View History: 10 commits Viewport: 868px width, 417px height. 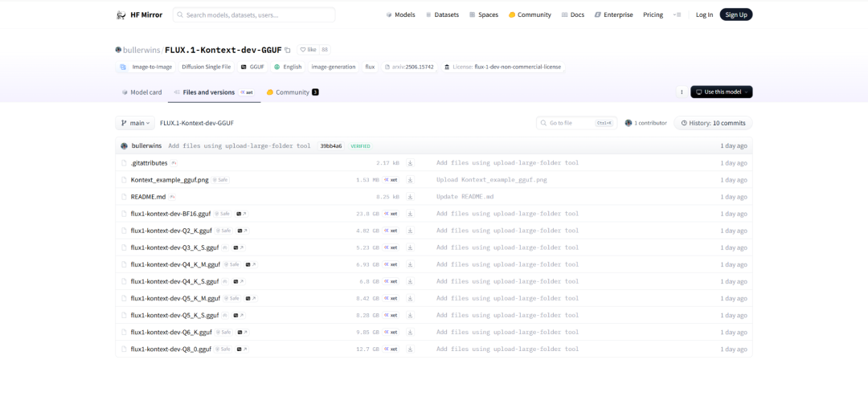click(713, 123)
